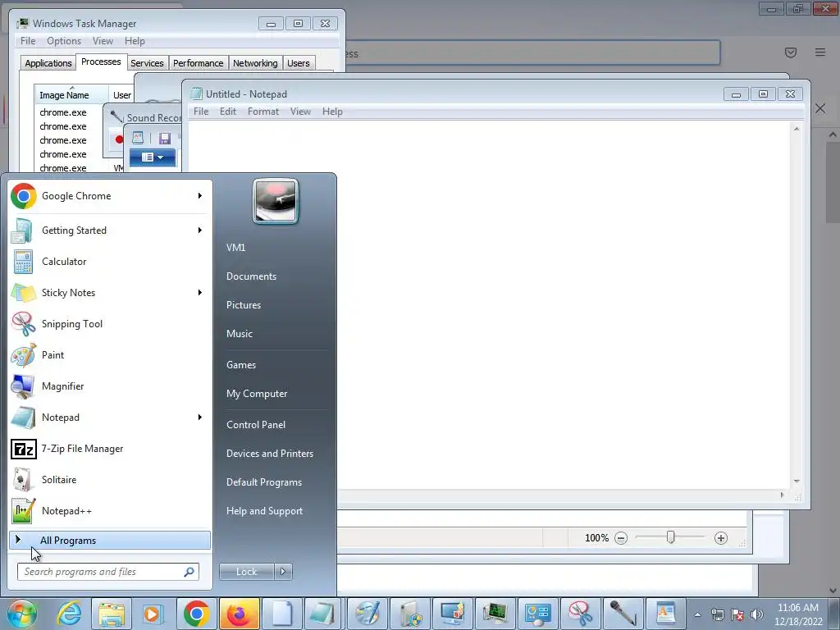Viewport: 840px width, 630px height.
Task: Switch to Performance tab in Task Manager
Action: [199, 63]
